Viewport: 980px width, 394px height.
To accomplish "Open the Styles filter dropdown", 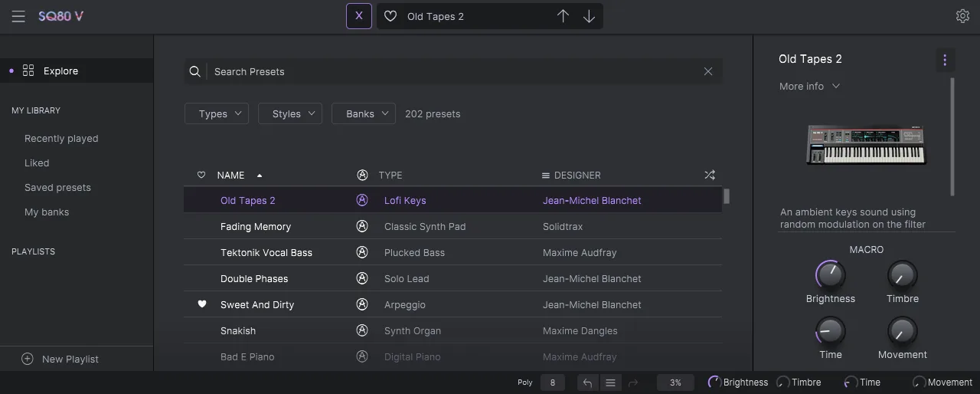I will pyautogui.click(x=290, y=113).
